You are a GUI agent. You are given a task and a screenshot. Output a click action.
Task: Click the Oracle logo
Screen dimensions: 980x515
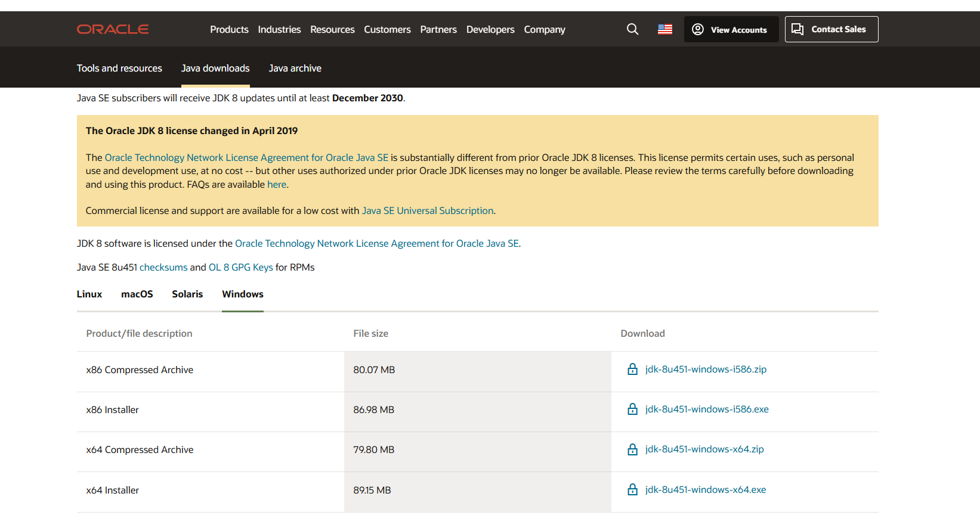(x=113, y=29)
